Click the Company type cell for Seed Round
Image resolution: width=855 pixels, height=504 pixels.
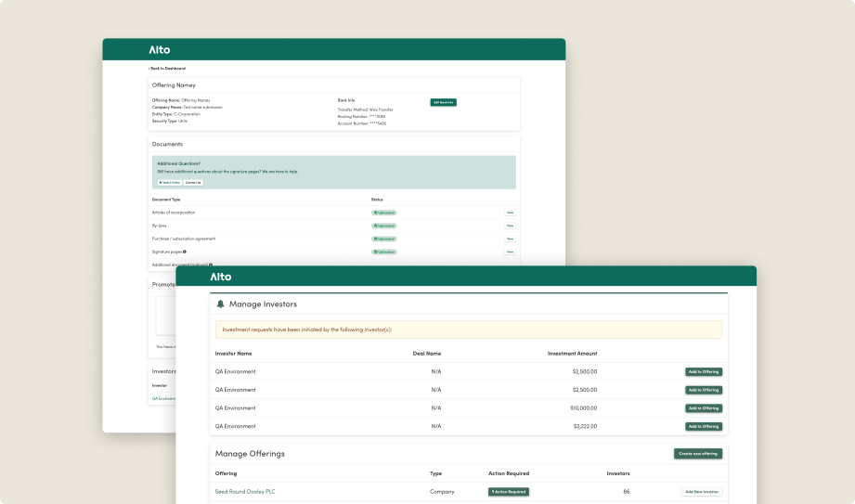[442, 491]
